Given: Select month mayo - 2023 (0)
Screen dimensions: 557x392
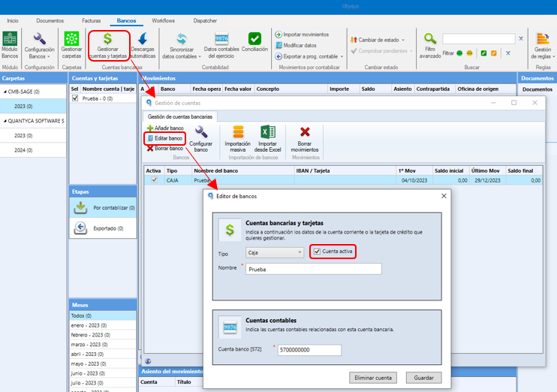Looking at the screenshot, I should point(103,363).
